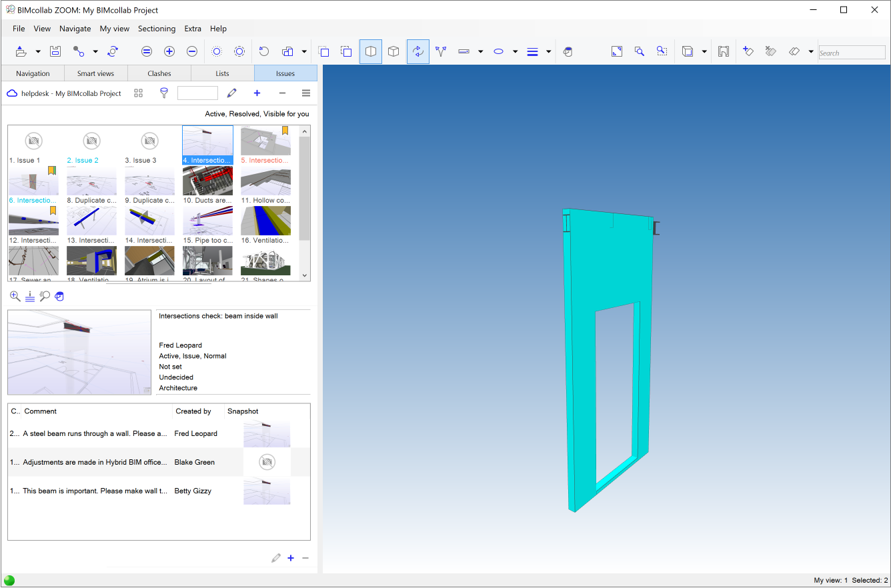Click the edit issue pencil beside the filter box
Viewport: 891px width, 588px height.
coord(231,93)
